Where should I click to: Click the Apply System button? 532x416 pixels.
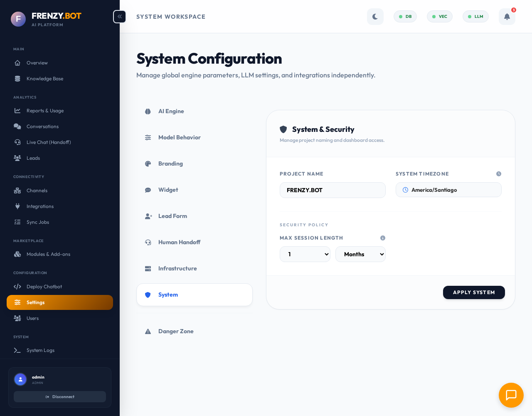tap(474, 292)
